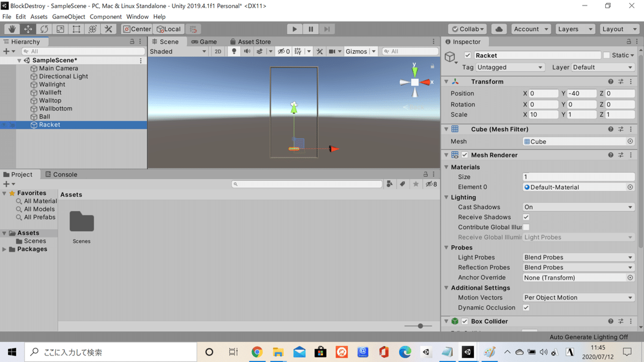Toggle scene audio speaker icon
The height and width of the screenshot is (362, 644).
[247, 51]
